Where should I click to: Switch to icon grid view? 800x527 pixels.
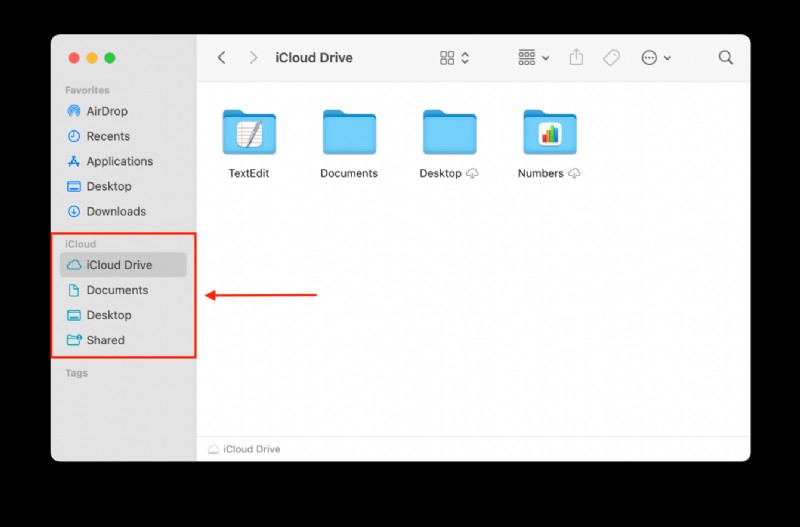coord(447,58)
